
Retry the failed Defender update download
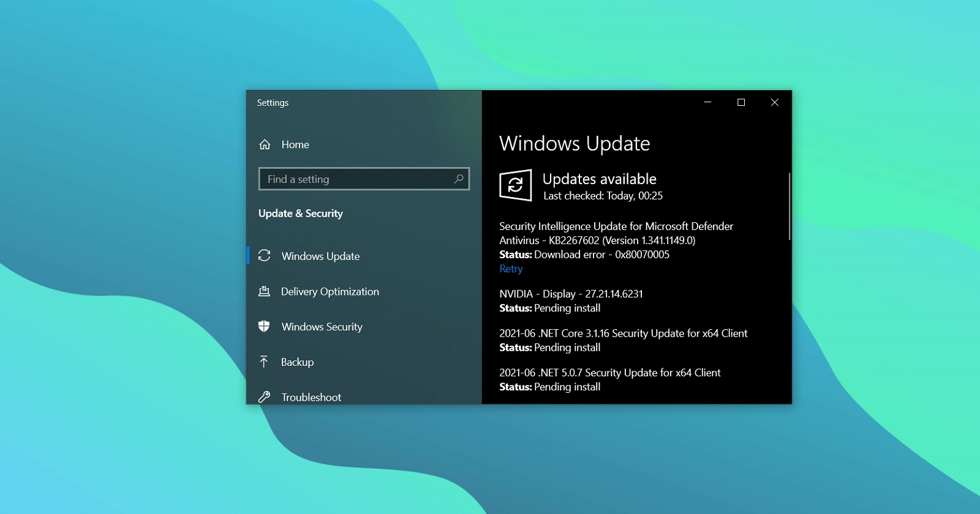pos(511,269)
